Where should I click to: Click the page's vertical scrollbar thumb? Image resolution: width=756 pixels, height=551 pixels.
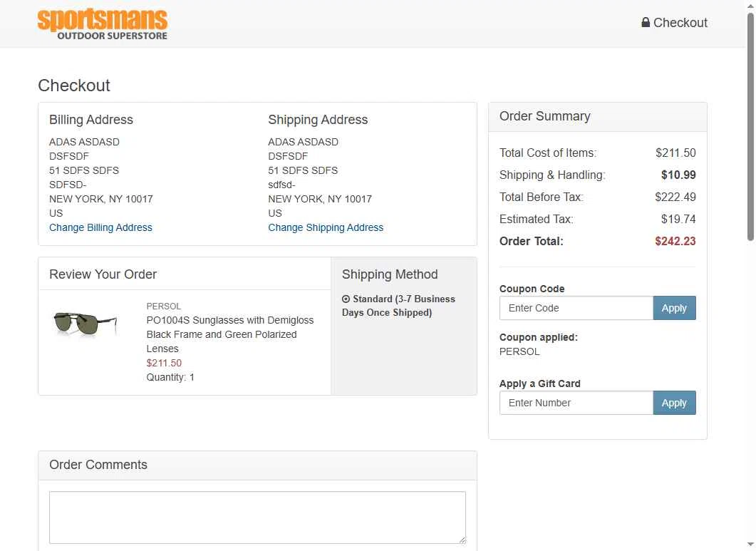[750, 128]
